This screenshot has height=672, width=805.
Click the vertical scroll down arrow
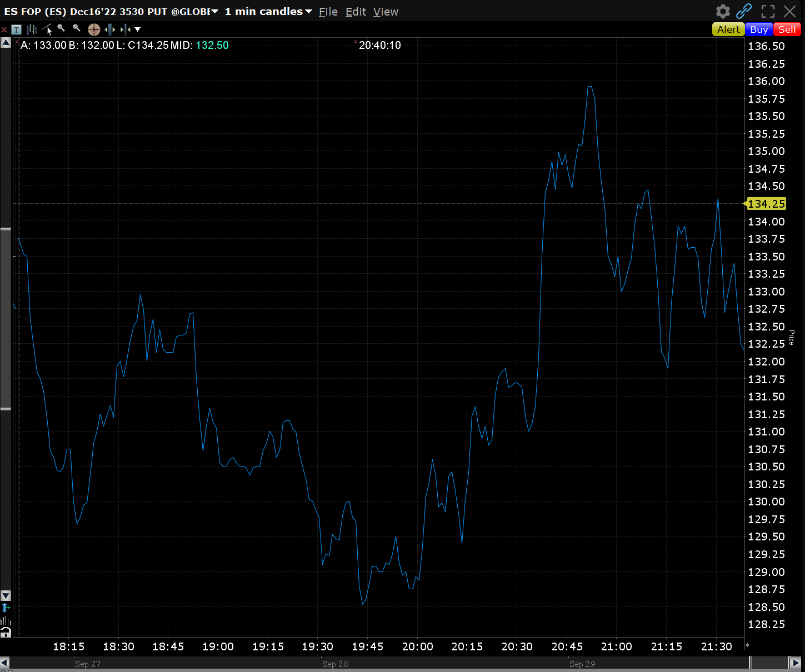coord(6,595)
